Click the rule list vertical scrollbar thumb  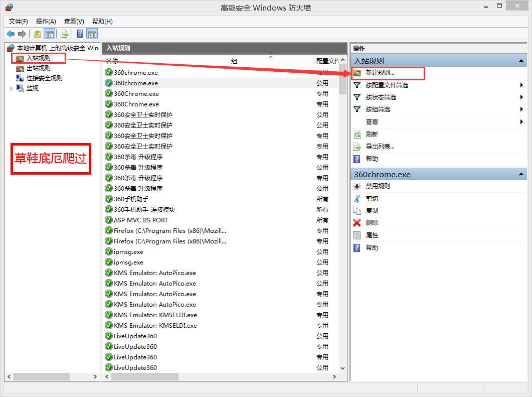[342, 79]
